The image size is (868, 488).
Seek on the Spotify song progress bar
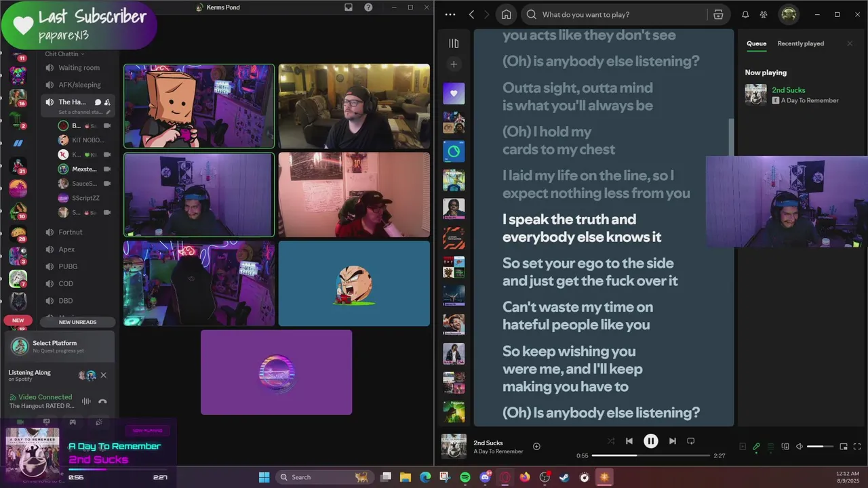(x=650, y=455)
